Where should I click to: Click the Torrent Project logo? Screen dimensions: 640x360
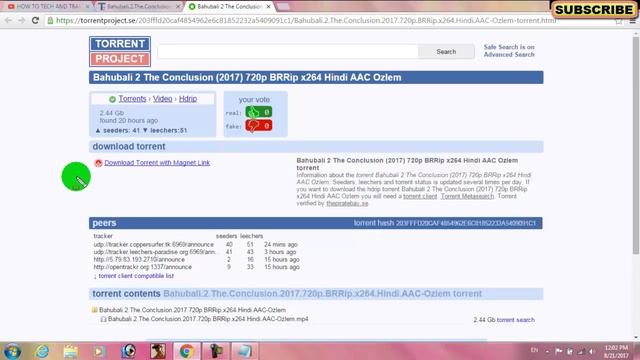click(120, 51)
